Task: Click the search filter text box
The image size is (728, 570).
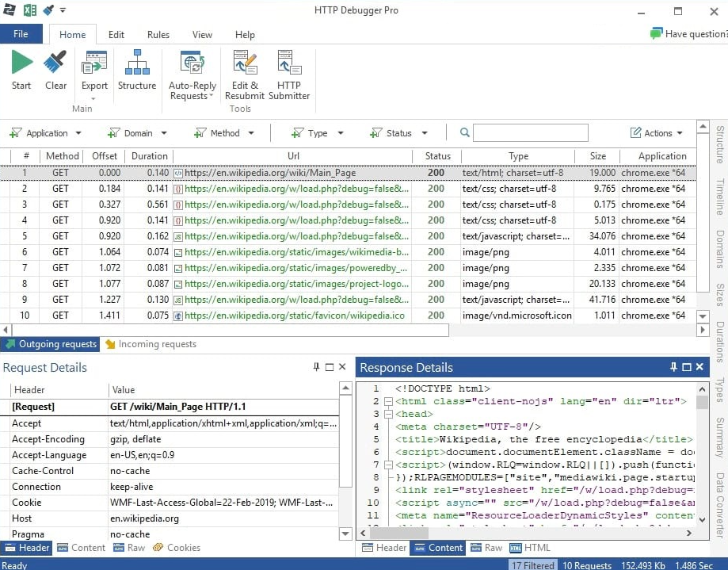Action: 531,133
